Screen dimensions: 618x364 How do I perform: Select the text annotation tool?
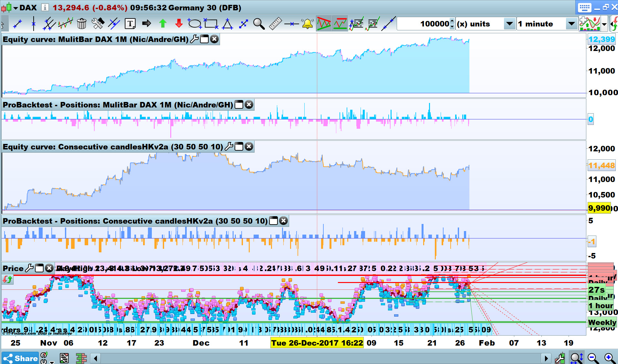pos(130,24)
